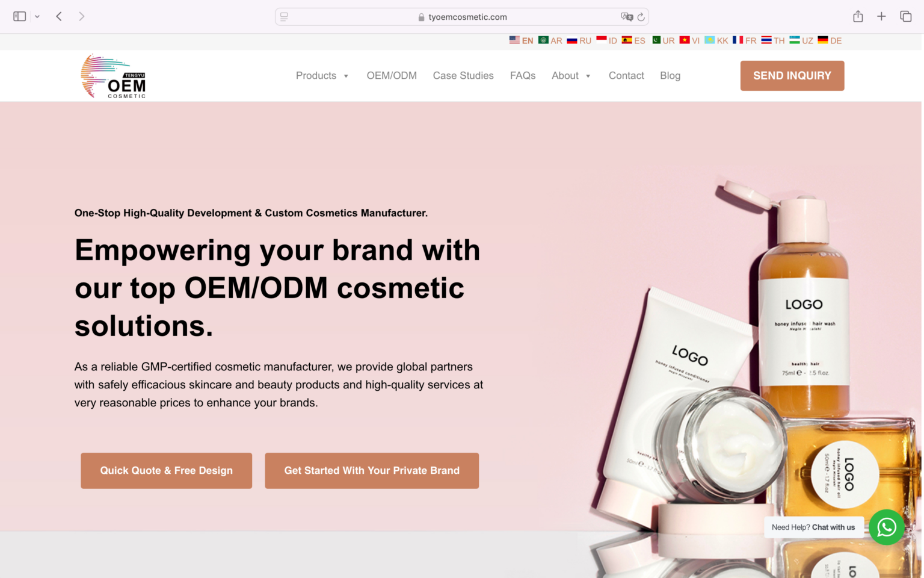
Task: Open a new tab with plus icon
Action: pyautogui.click(x=881, y=16)
